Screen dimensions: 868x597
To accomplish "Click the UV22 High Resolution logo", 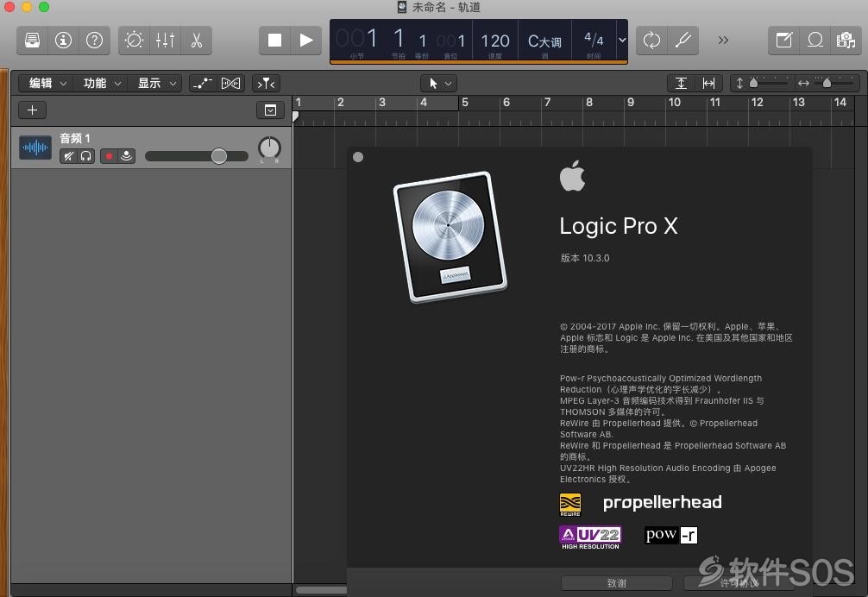I will tap(590, 537).
